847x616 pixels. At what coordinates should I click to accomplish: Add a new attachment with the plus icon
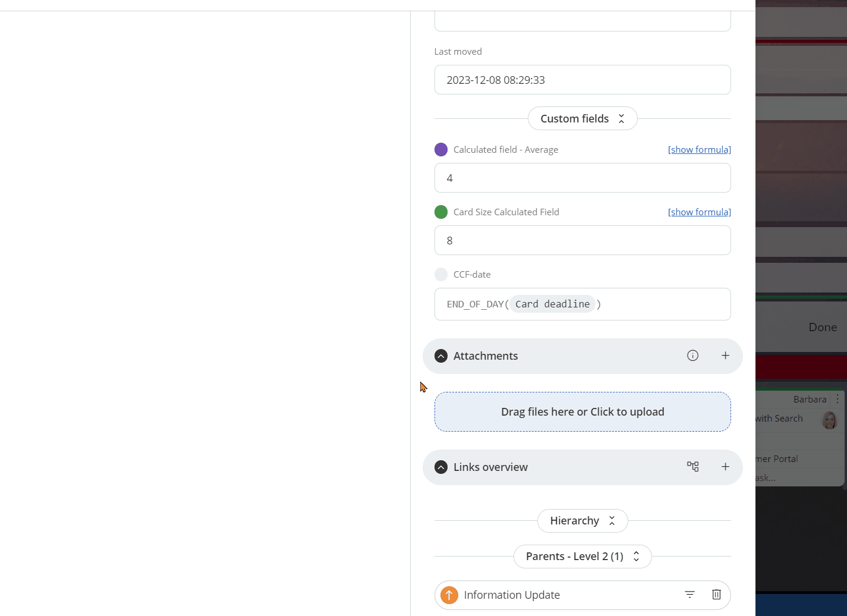click(725, 356)
